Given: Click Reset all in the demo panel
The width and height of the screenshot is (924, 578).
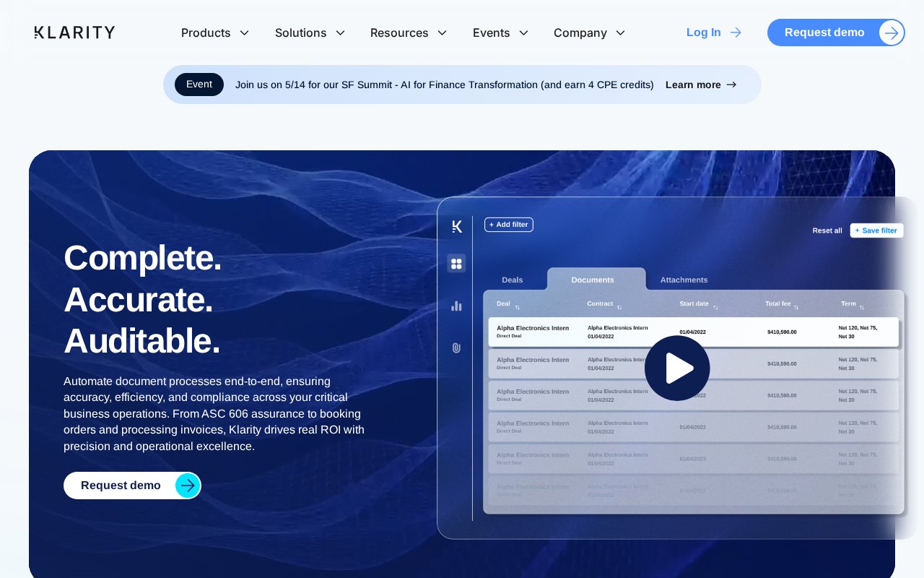Looking at the screenshot, I should (827, 230).
